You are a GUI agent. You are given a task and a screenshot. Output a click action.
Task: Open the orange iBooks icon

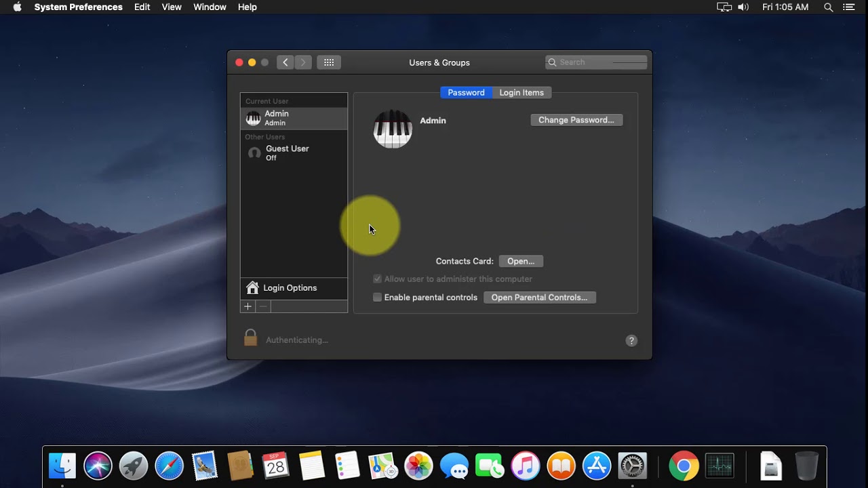point(561,466)
